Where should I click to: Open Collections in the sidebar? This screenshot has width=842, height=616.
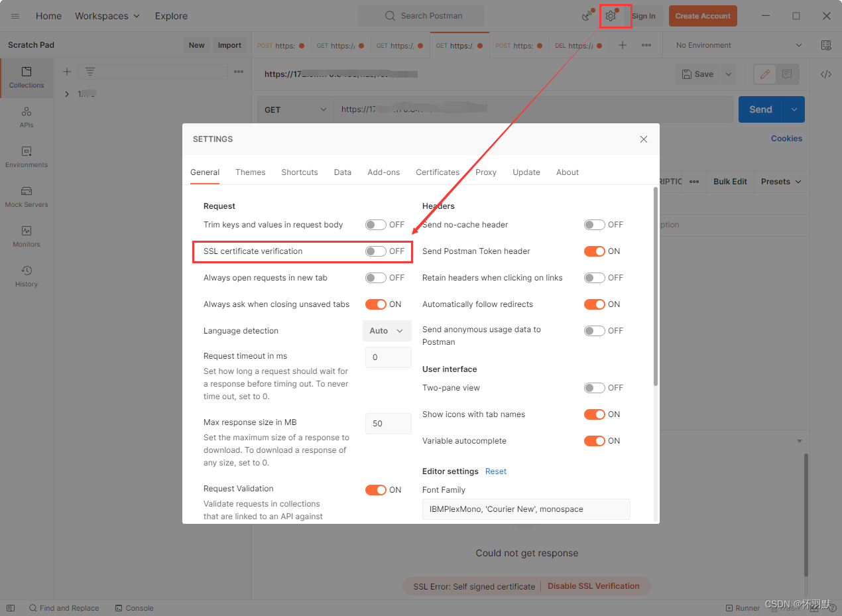[27, 78]
